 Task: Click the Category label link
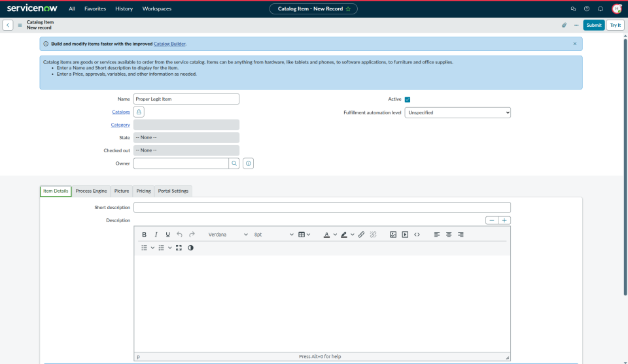point(120,125)
